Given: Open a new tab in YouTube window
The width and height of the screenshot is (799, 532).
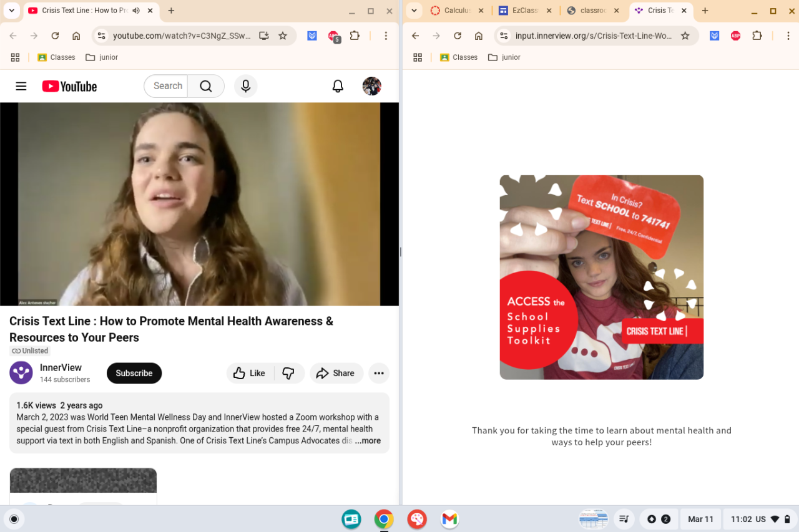Looking at the screenshot, I should pyautogui.click(x=171, y=11).
